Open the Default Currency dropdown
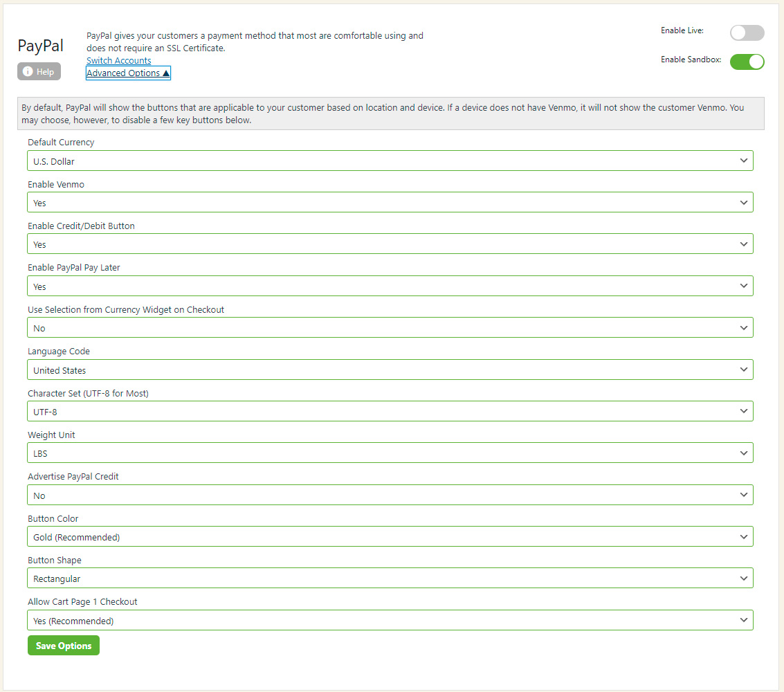This screenshot has height=692, width=784. pyautogui.click(x=390, y=161)
